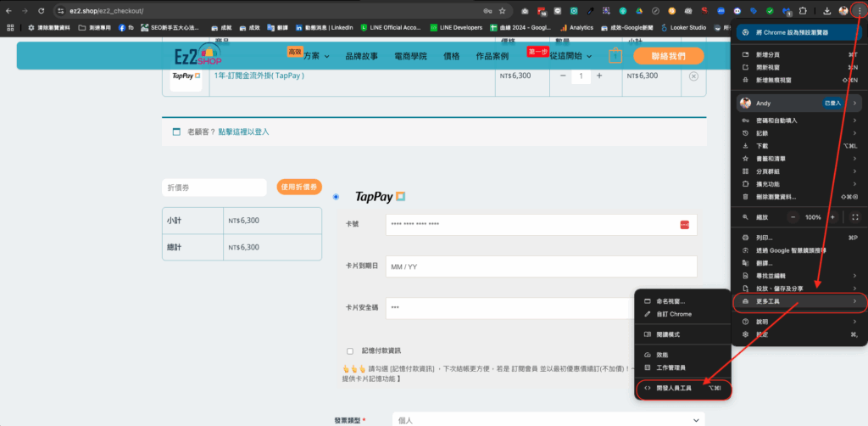The image size is (868, 426).
Task: Expand 記錄 submenu
Action: [x=800, y=133]
